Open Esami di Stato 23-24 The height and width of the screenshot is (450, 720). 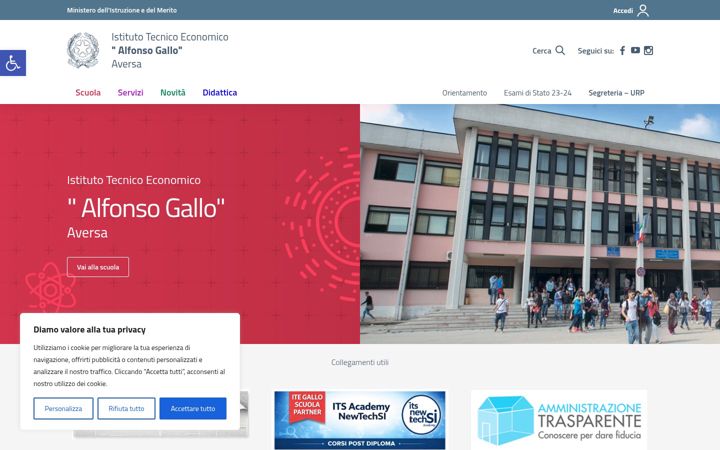(537, 93)
